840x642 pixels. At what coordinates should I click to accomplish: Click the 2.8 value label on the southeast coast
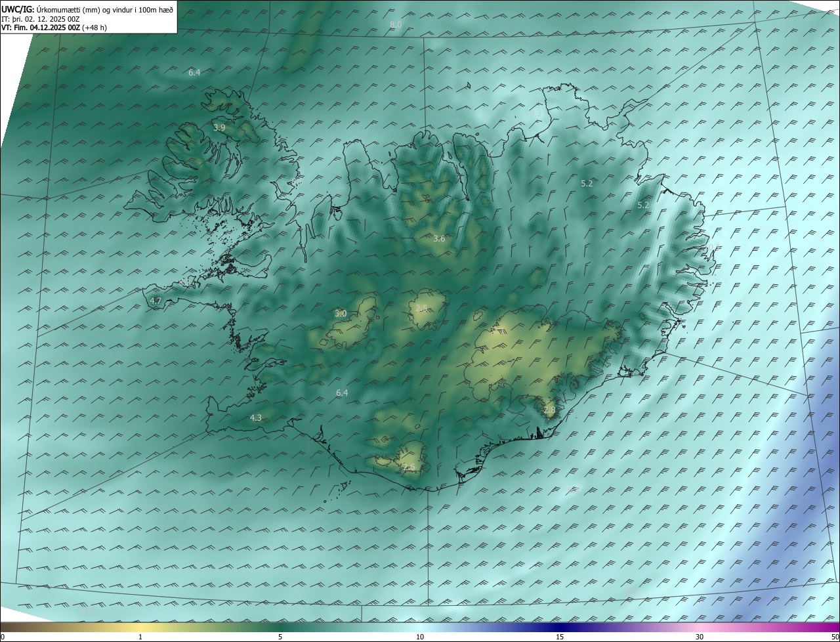point(549,410)
